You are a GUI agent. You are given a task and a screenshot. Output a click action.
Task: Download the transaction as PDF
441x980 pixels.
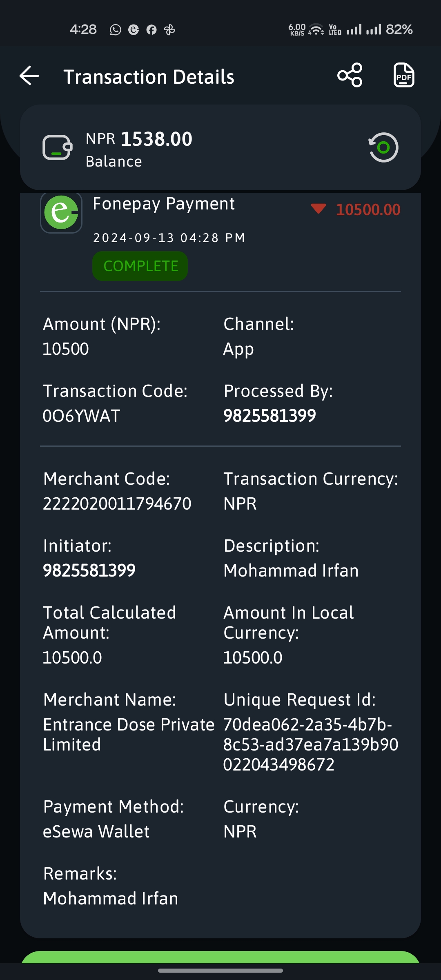(x=403, y=75)
